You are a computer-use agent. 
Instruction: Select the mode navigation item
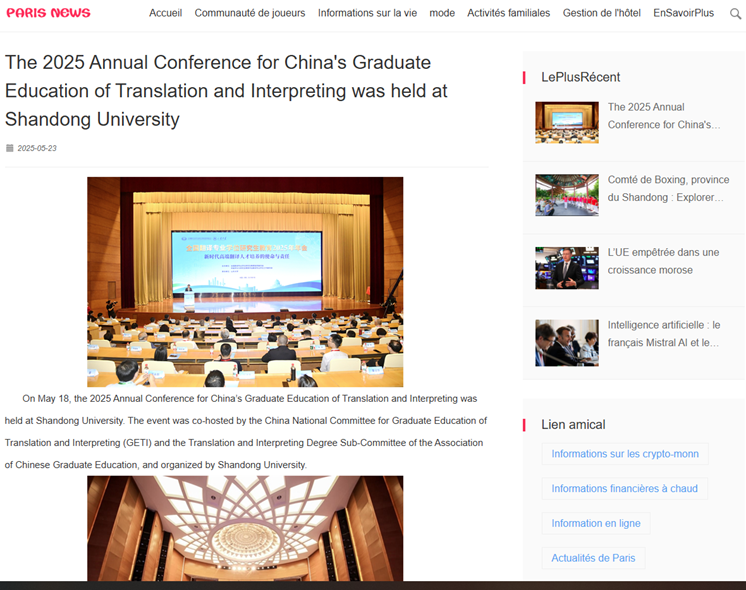point(441,13)
